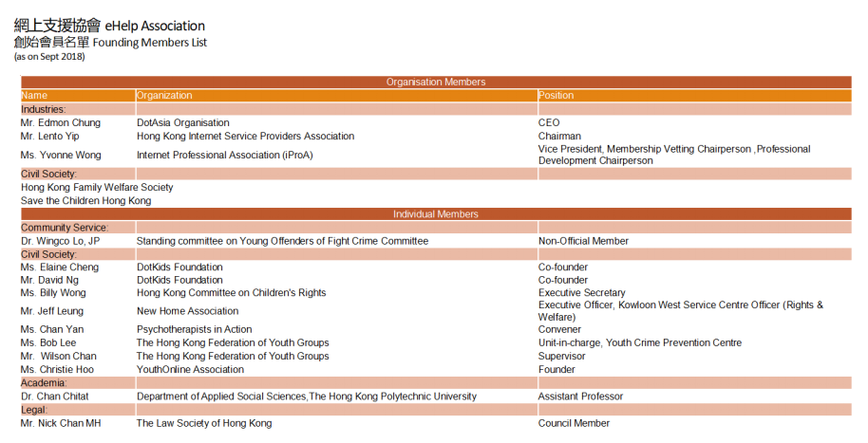868x443 pixels.
Task: Click the name 'Ms. Yvonne Wong'
Action: tap(61, 155)
